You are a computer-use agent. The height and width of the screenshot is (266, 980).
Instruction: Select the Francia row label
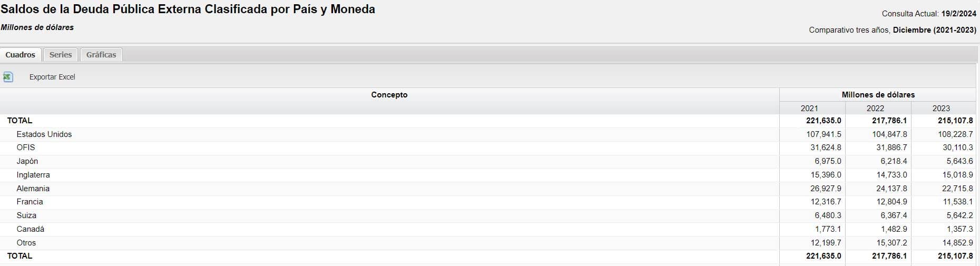pos(30,202)
